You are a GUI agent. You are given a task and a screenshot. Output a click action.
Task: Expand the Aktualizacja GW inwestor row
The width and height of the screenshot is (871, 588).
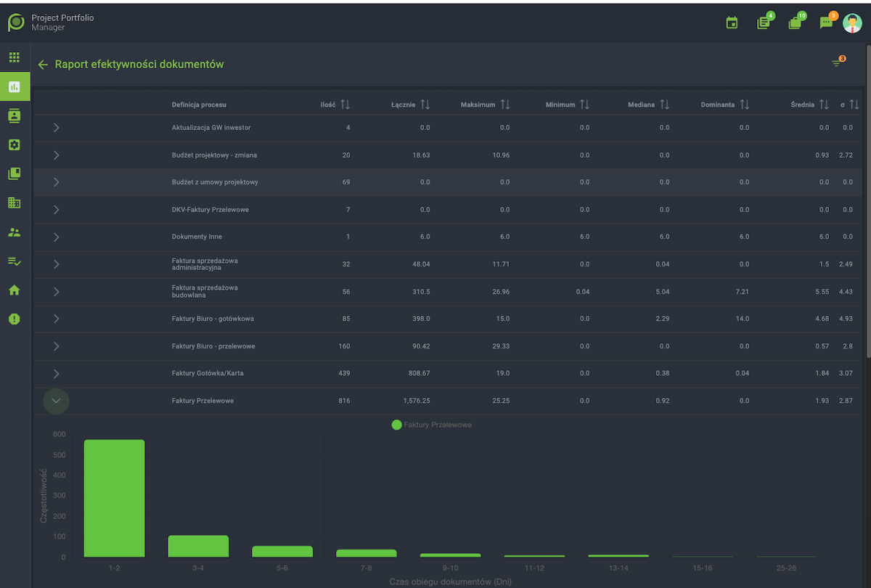coord(57,128)
